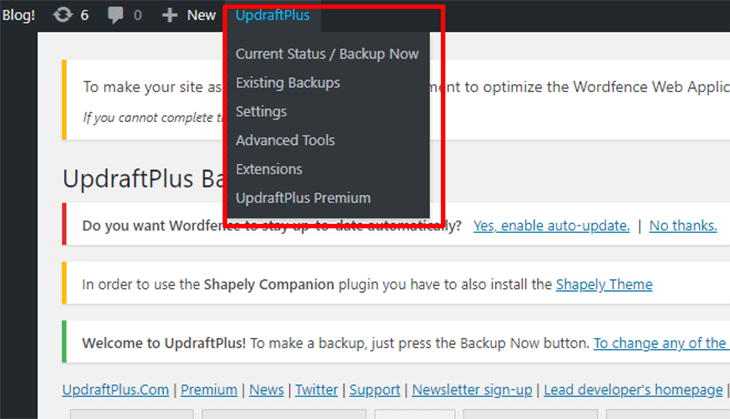
Task: Go to the Support link
Action: tap(375, 390)
